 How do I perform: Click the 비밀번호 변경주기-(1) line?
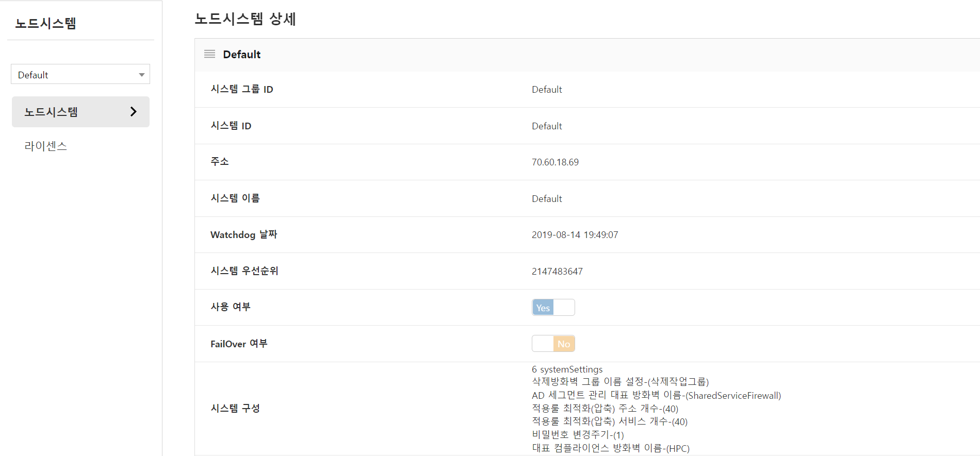click(578, 435)
